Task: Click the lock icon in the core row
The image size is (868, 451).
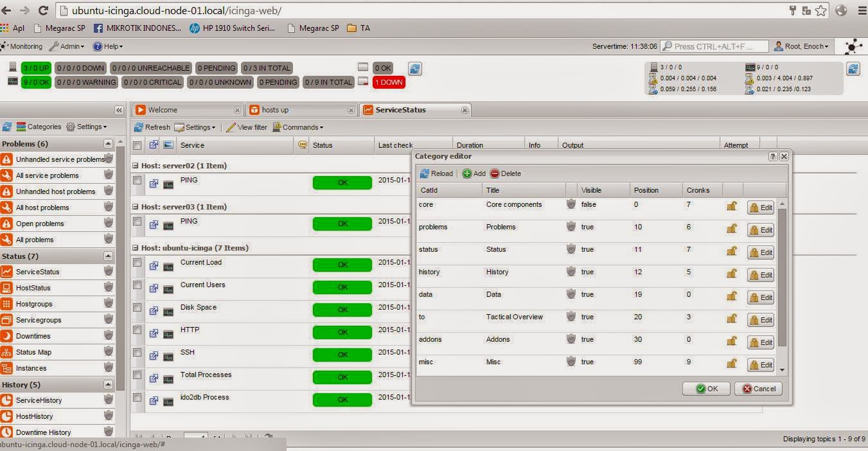Action: click(x=731, y=206)
